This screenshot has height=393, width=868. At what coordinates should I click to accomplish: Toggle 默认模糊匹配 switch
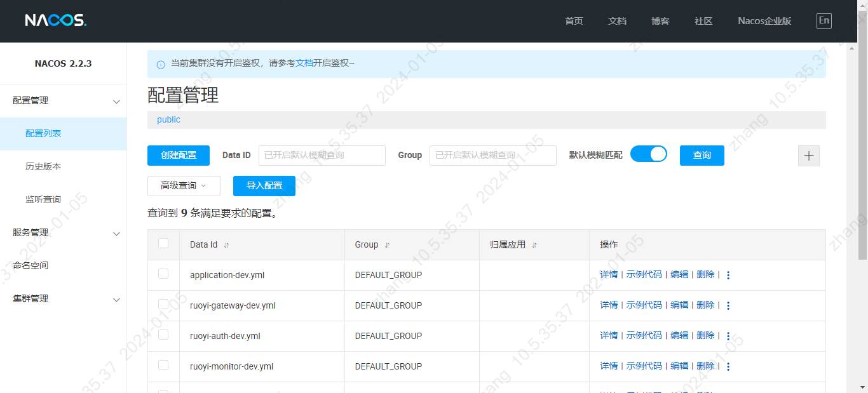point(648,154)
